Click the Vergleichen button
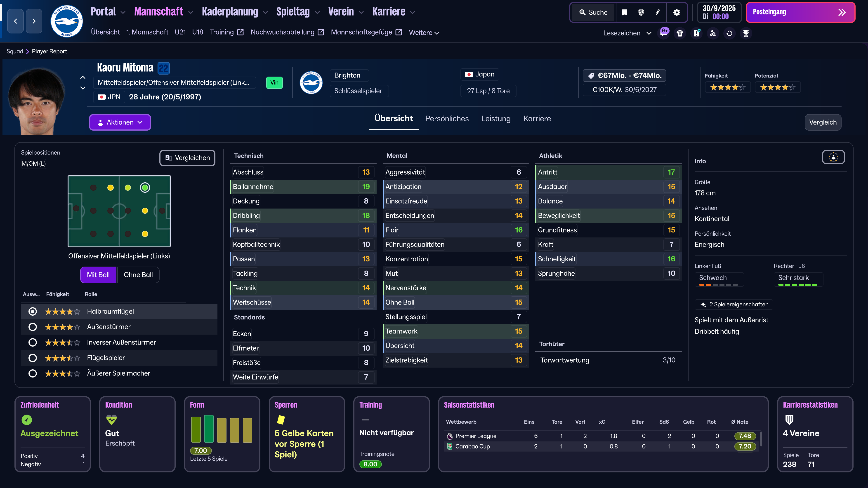Viewport: 868px width, 488px height. click(x=187, y=158)
